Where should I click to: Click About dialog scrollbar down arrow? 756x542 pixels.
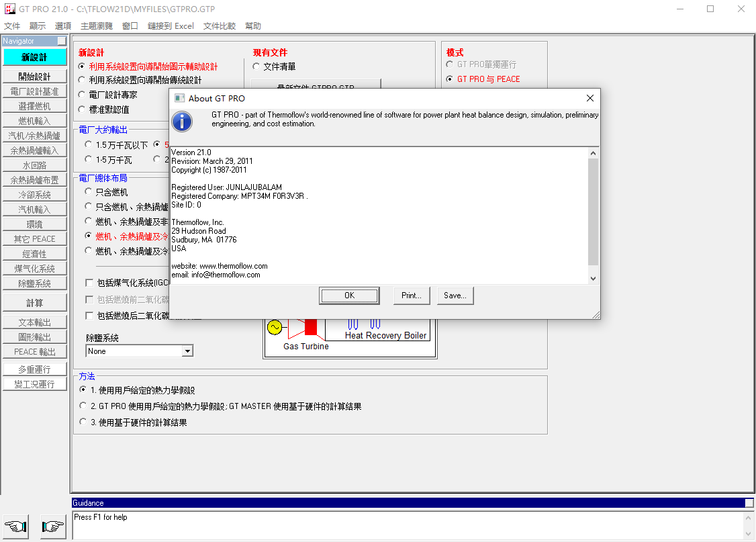click(593, 279)
